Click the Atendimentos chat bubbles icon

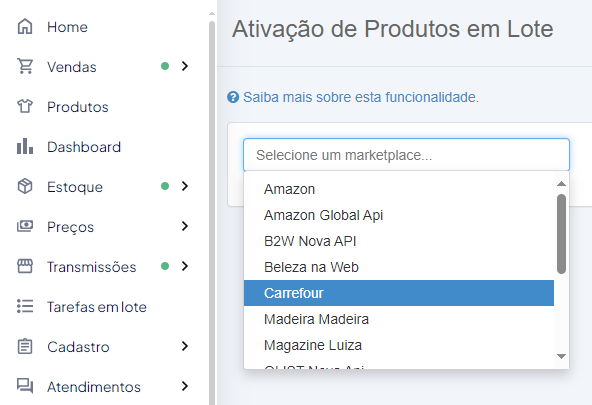point(25,386)
